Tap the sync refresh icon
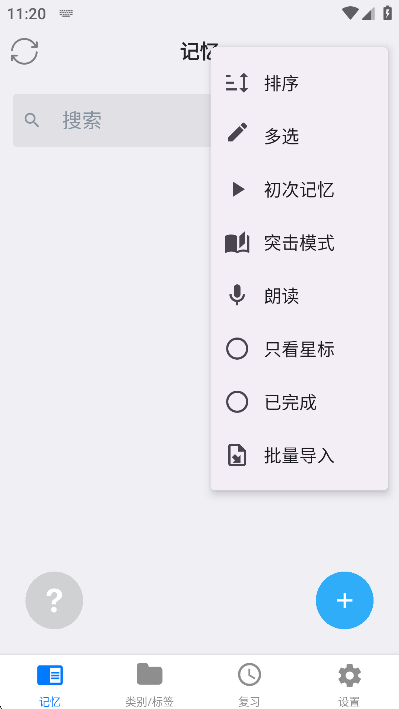The height and width of the screenshot is (709, 399). [24, 51]
